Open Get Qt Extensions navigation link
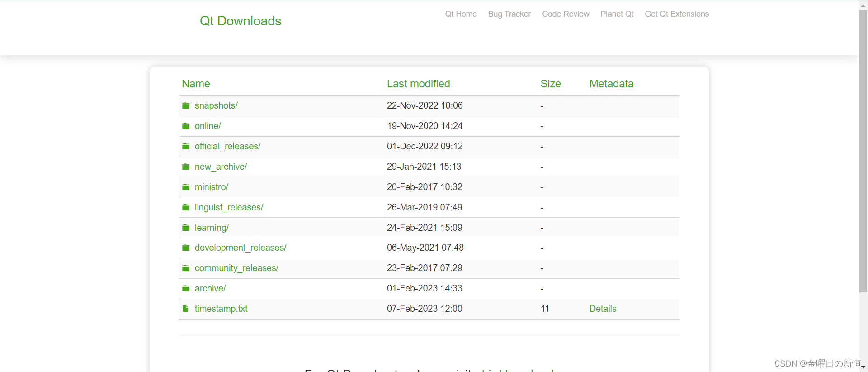The height and width of the screenshot is (372, 868). point(677,14)
